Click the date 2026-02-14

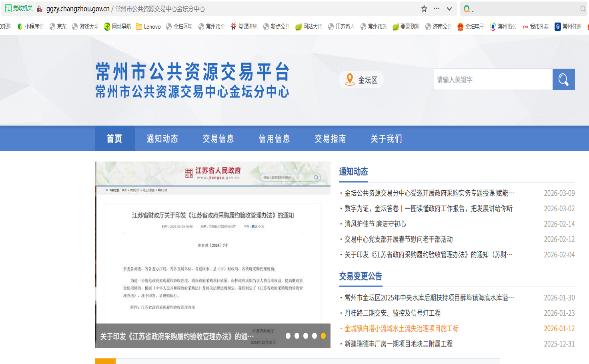click(x=559, y=224)
